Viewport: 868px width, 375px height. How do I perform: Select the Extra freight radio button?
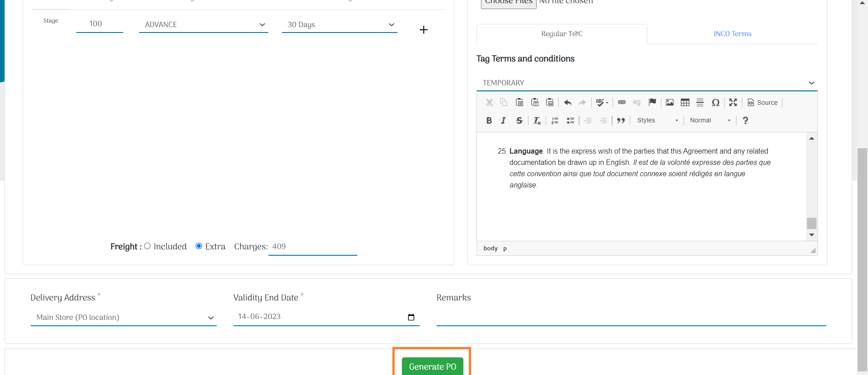[199, 246]
